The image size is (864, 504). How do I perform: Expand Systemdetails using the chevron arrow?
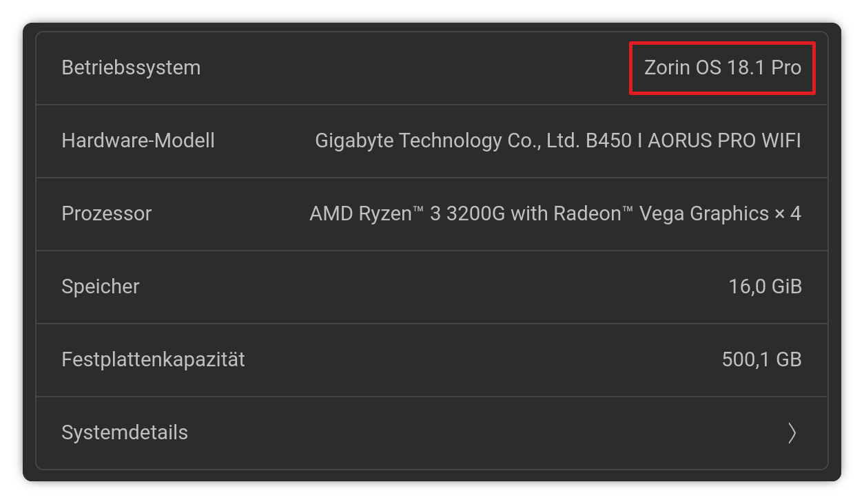[792, 432]
